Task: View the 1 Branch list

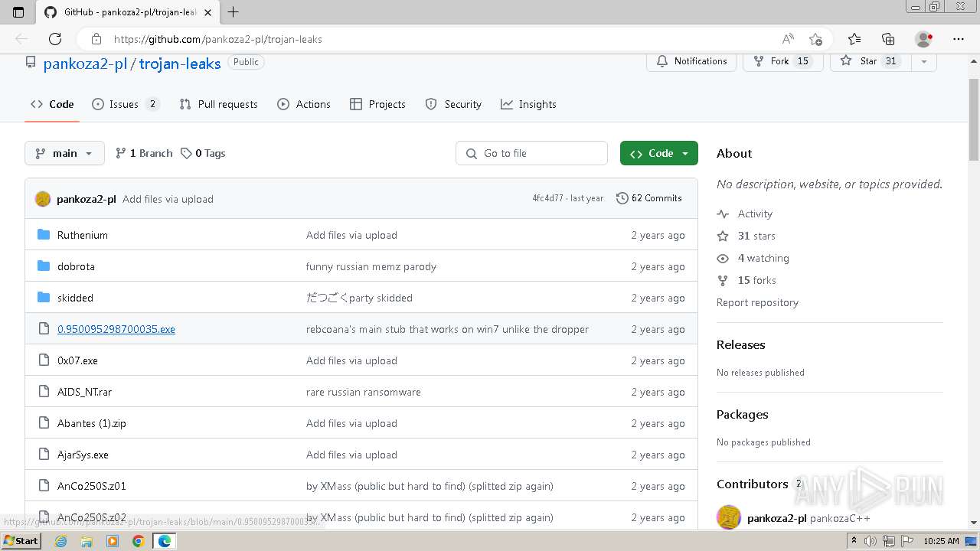Action: 144,153
